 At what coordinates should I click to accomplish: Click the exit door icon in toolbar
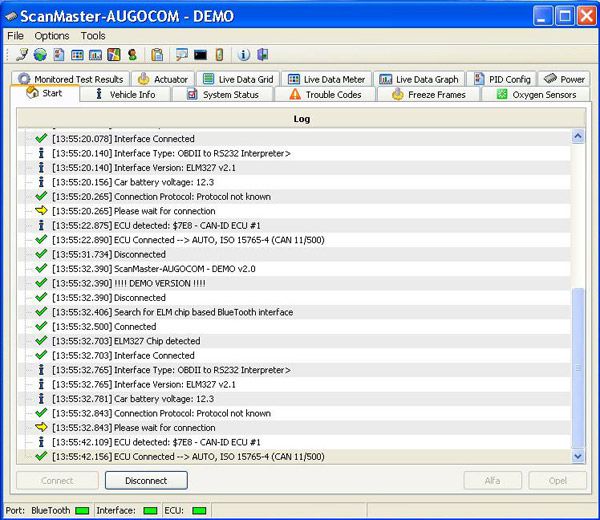pyautogui.click(x=262, y=54)
